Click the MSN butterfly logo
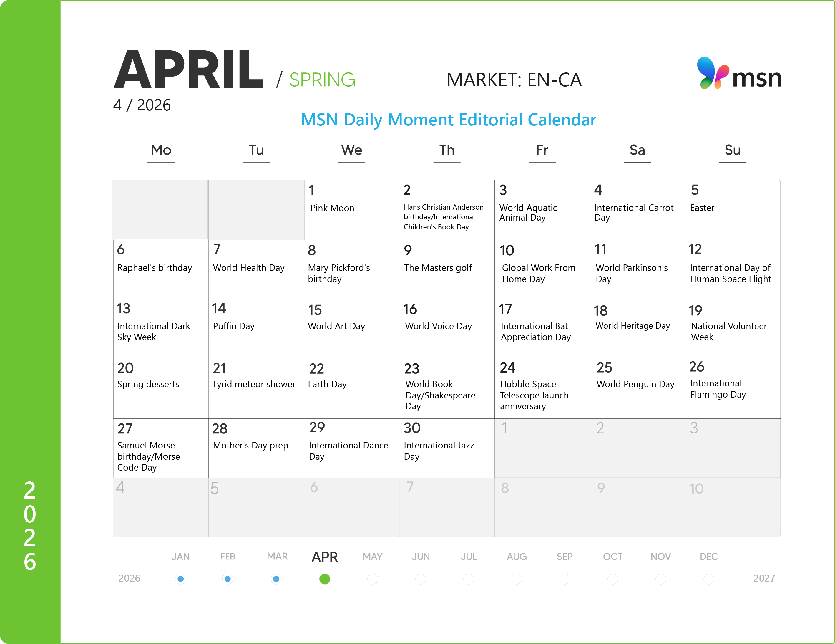This screenshot has width=835, height=644. 712,73
